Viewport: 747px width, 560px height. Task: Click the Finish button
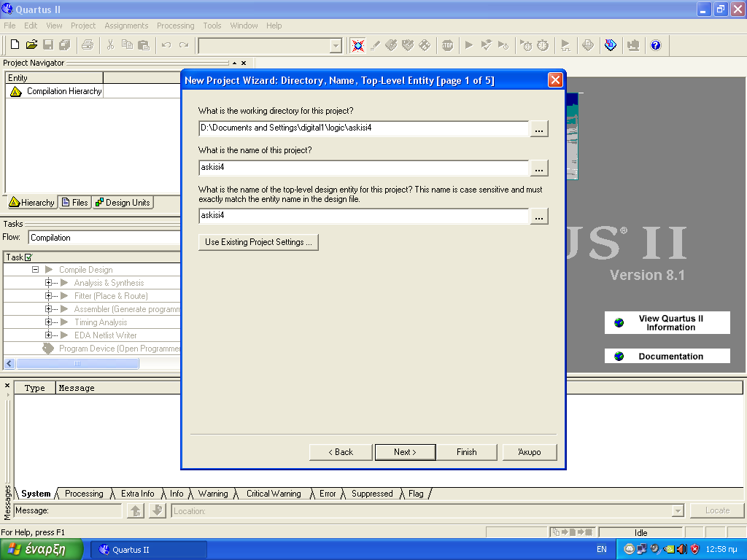pyautogui.click(x=466, y=452)
